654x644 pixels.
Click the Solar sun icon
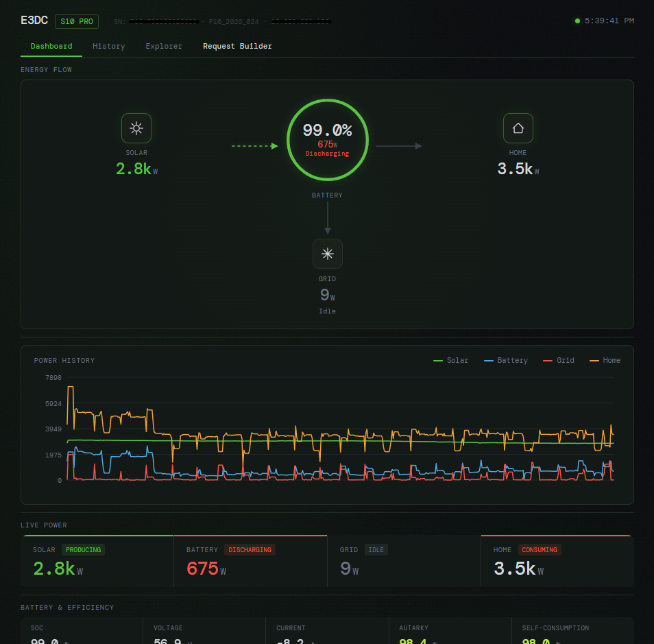pyautogui.click(x=136, y=128)
